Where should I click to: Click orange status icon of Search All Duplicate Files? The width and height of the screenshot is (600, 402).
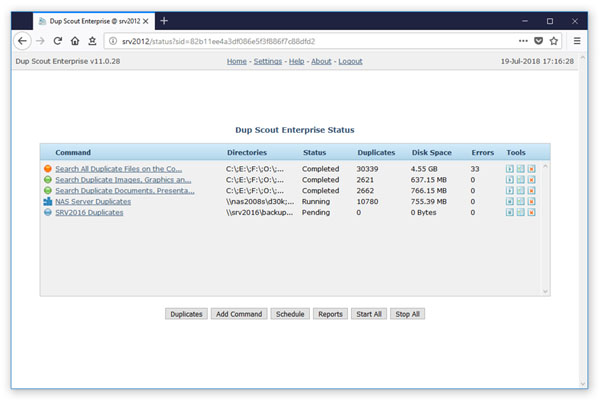[x=48, y=168]
